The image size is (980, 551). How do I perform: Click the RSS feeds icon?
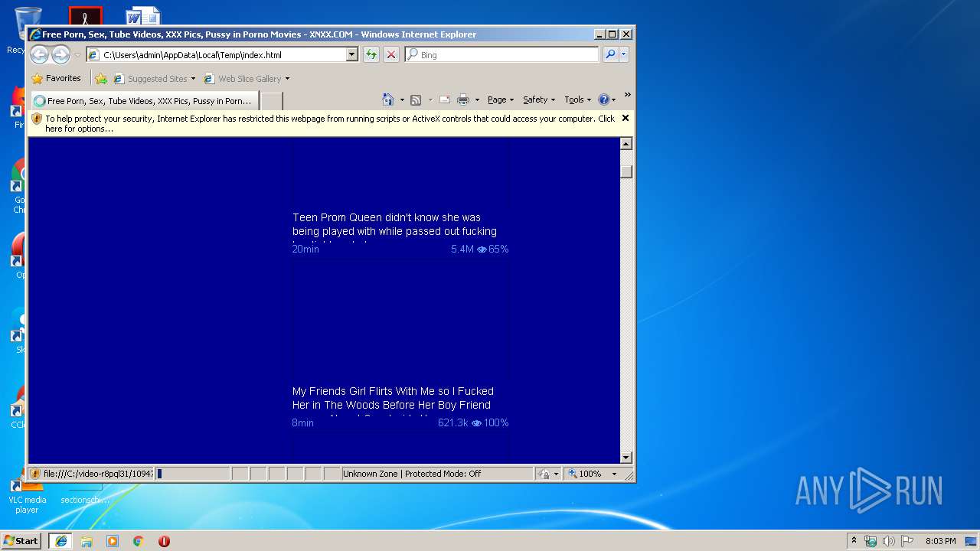[416, 99]
